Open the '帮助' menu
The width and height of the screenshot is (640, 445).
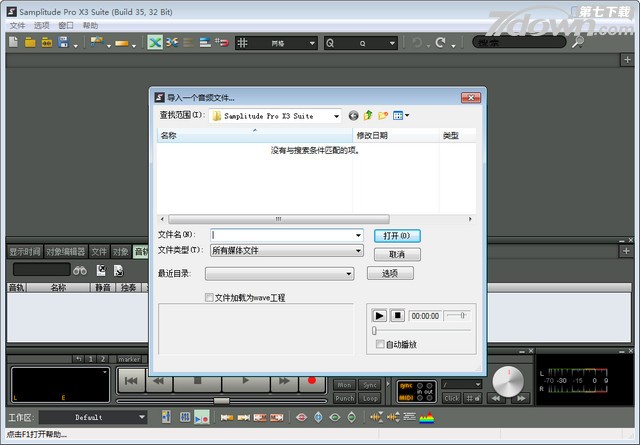(x=91, y=25)
